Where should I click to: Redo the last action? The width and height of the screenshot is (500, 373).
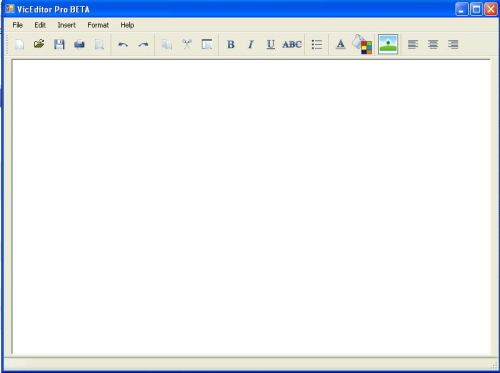tap(143, 45)
